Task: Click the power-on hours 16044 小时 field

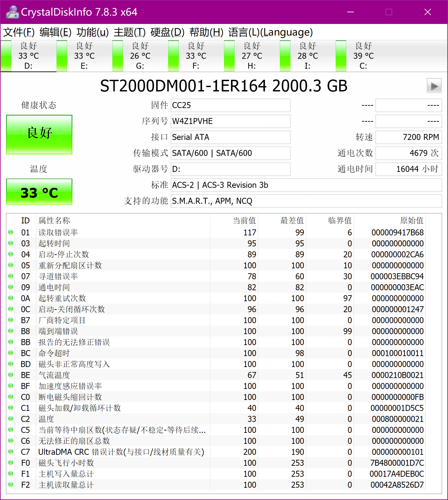Action: tap(408, 169)
